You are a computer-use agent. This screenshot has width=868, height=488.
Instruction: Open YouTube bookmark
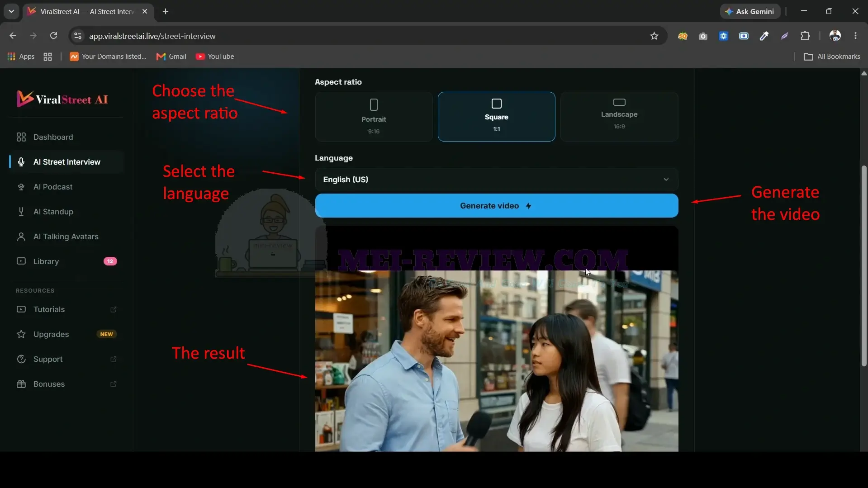click(215, 57)
